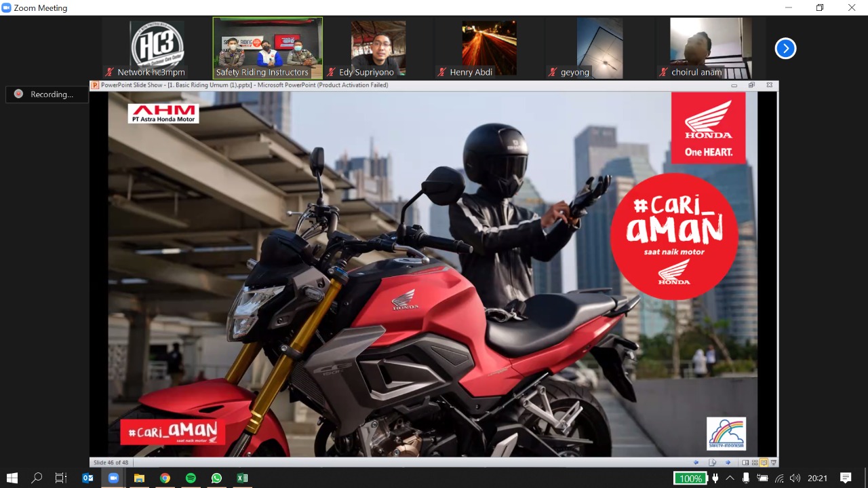The image size is (868, 488).
Task: Select Safety Riding Instructors video thumbnail
Action: 267,48
